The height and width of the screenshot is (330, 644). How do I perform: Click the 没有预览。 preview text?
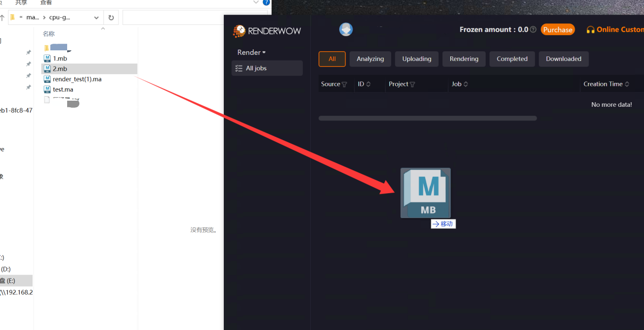coord(204,230)
